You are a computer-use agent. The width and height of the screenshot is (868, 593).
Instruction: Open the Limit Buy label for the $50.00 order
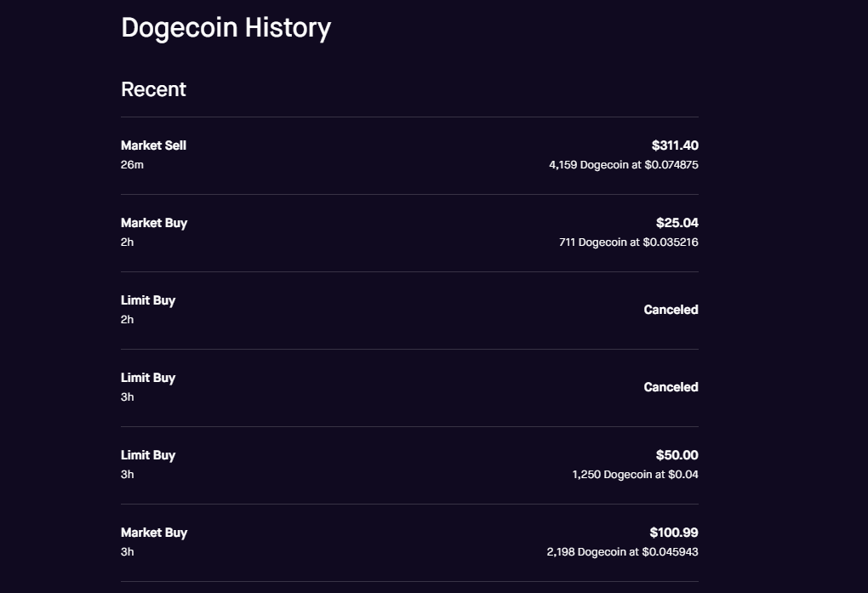(148, 455)
